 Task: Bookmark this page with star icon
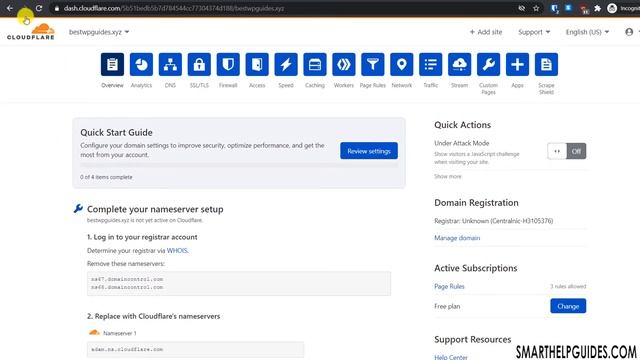point(536,8)
